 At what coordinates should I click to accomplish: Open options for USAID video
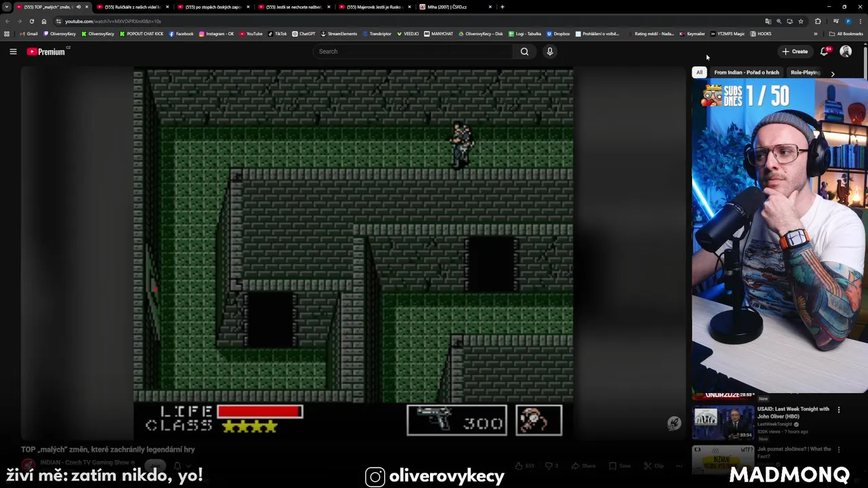point(839,410)
